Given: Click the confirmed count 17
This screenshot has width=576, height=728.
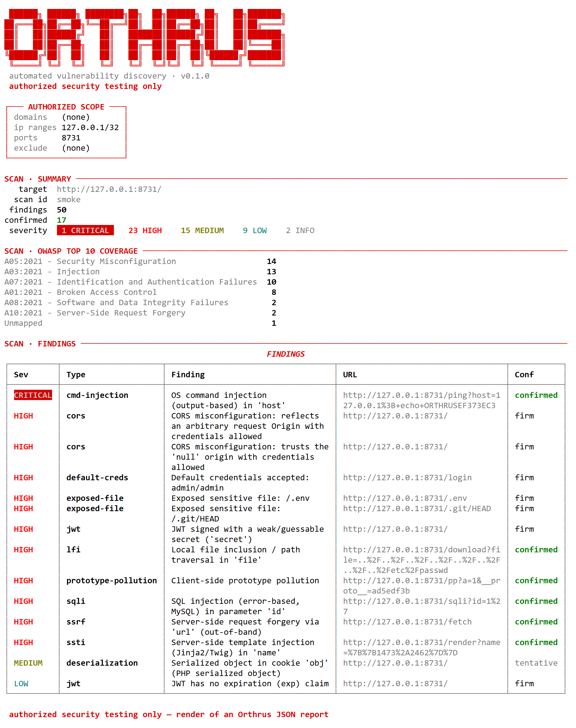Looking at the screenshot, I should (x=62, y=220).
